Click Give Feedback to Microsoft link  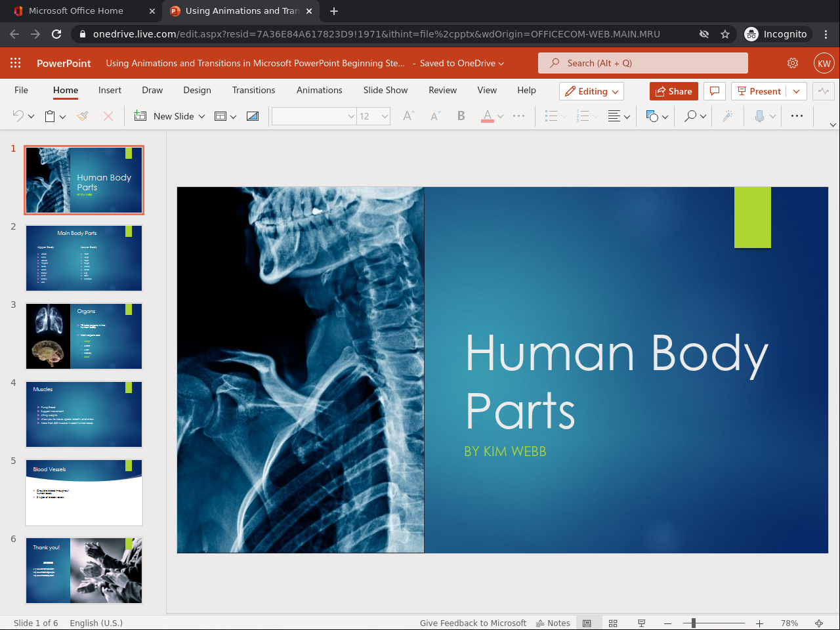pyautogui.click(x=472, y=623)
